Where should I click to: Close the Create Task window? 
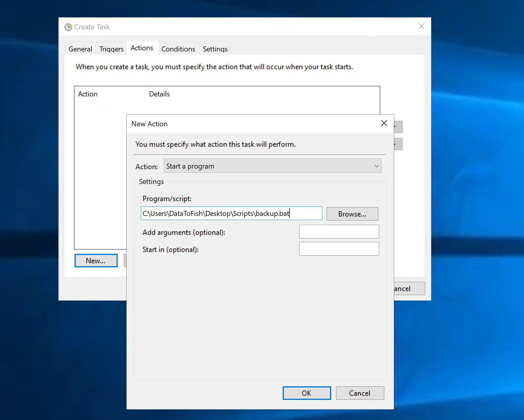421,26
